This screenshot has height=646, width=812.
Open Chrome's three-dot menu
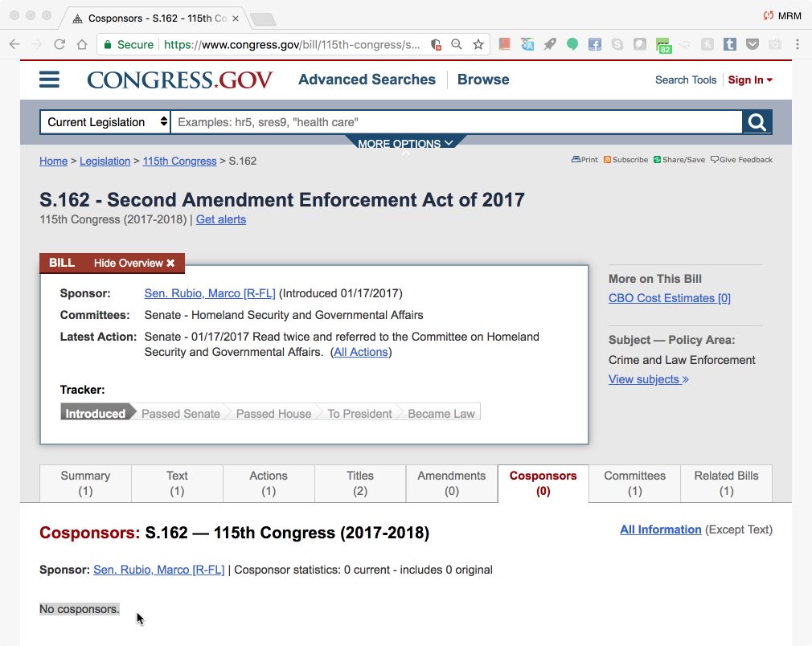point(798,44)
